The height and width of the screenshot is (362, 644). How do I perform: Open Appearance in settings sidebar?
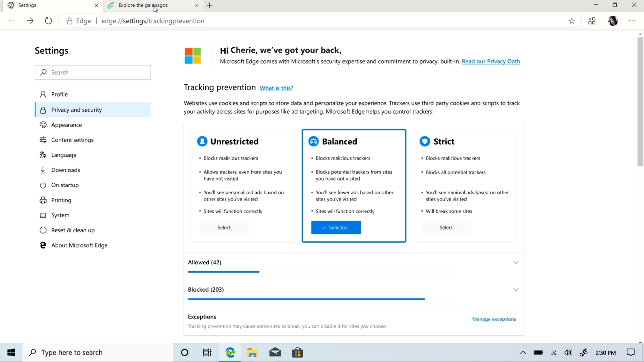click(x=67, y=125)
